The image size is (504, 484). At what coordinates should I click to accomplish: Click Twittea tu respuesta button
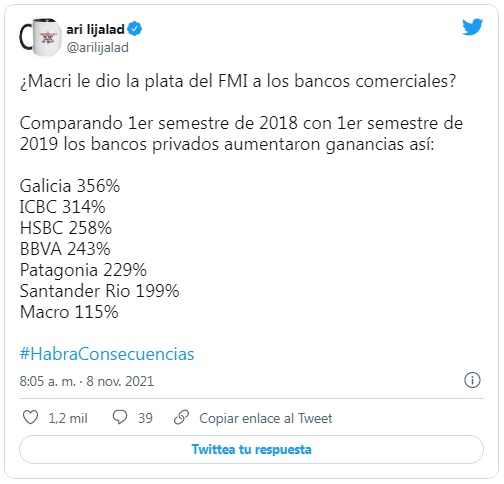point(251,449)
